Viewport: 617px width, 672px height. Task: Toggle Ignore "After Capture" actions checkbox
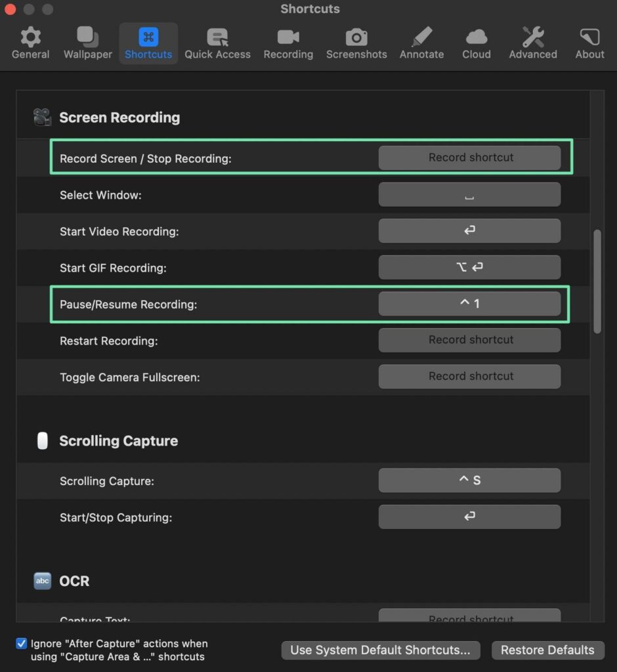click(x=22, y=644)
